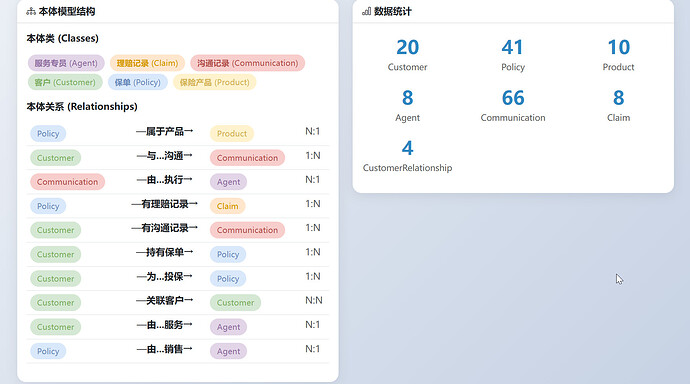The width and height of the screenshot is (690, 384).
Task: Click the 由...服务 relationship label
Action: [x=164, y=325]
